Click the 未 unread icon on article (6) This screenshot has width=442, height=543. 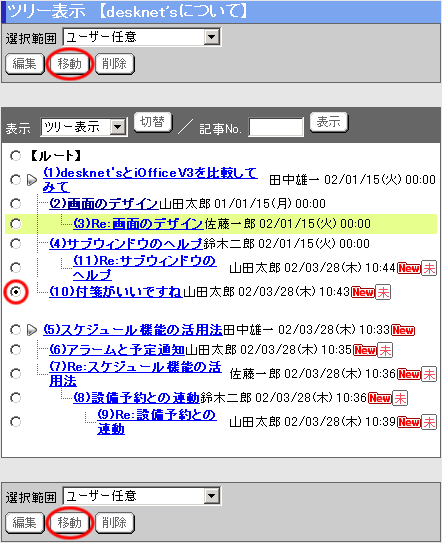(x=385, y=350)
